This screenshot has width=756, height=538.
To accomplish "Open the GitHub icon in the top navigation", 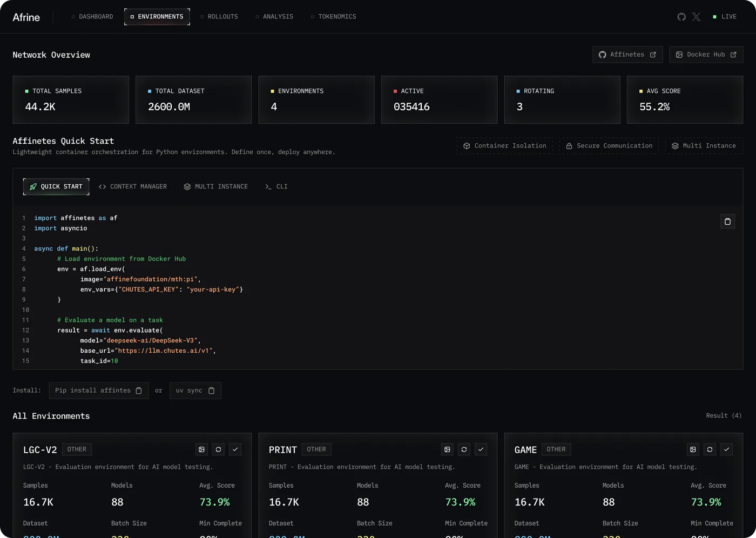I will [681, 17].
